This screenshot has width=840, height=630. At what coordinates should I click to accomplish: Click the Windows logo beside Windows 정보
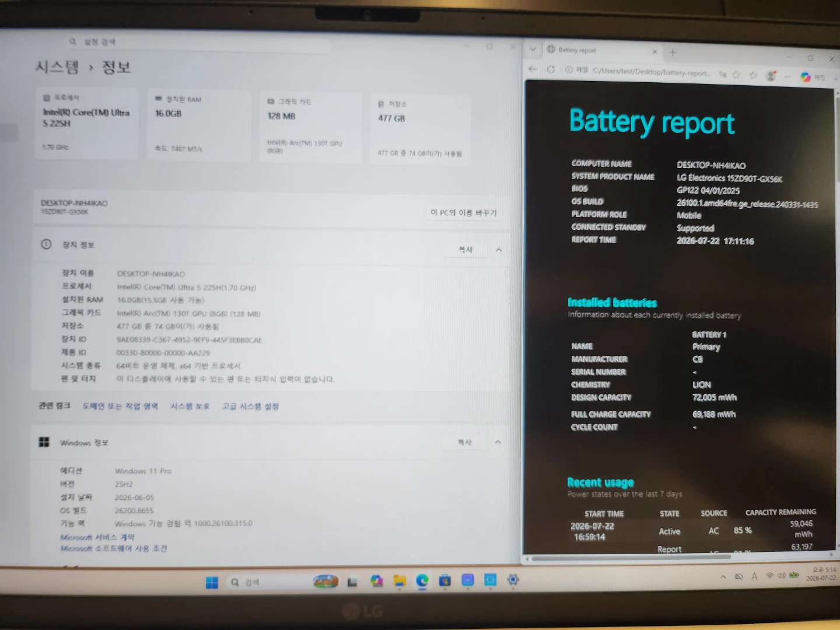click(44, 442)
